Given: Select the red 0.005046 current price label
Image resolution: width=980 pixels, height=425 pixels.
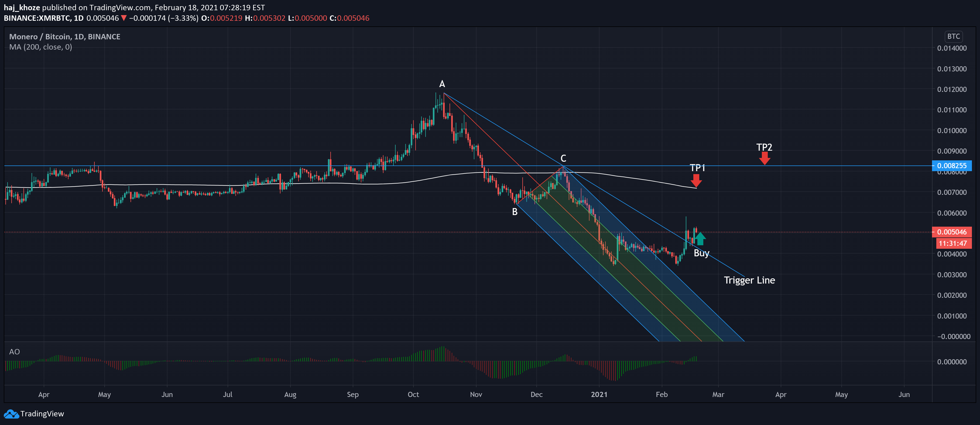Looking at the screenshot, I should [x=951, y=232].
